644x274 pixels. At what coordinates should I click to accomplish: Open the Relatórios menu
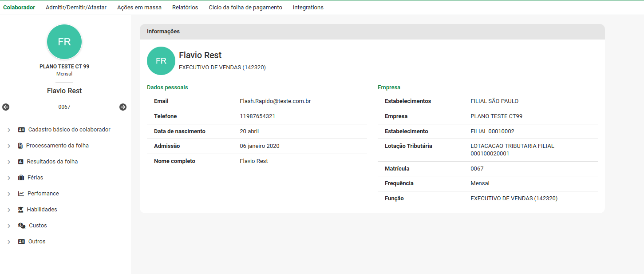(185, 8)
